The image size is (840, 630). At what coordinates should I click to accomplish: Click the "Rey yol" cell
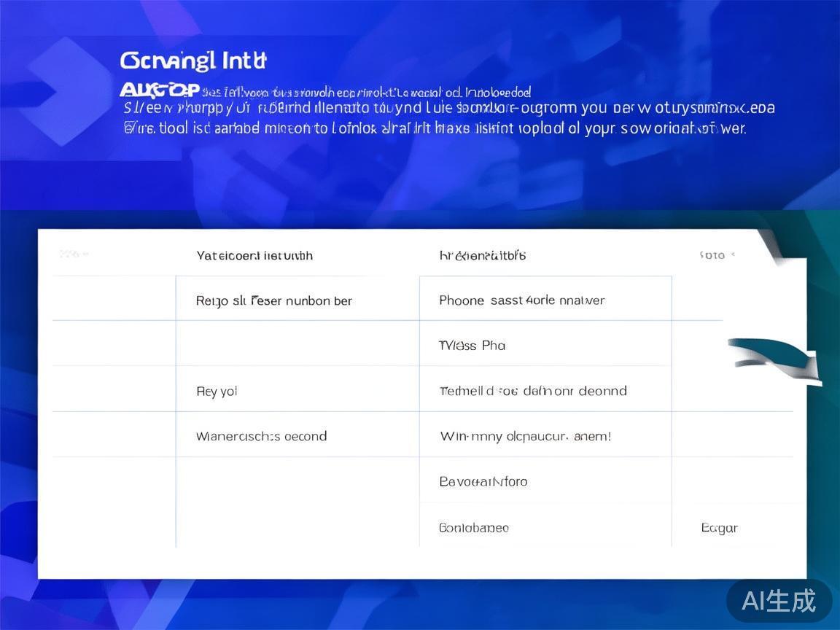point(217,392)
